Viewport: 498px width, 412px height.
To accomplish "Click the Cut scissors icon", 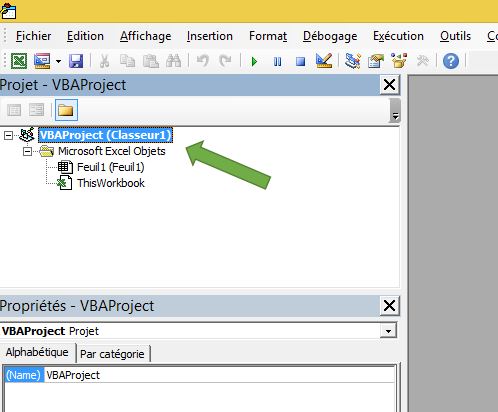I will 104,61.
